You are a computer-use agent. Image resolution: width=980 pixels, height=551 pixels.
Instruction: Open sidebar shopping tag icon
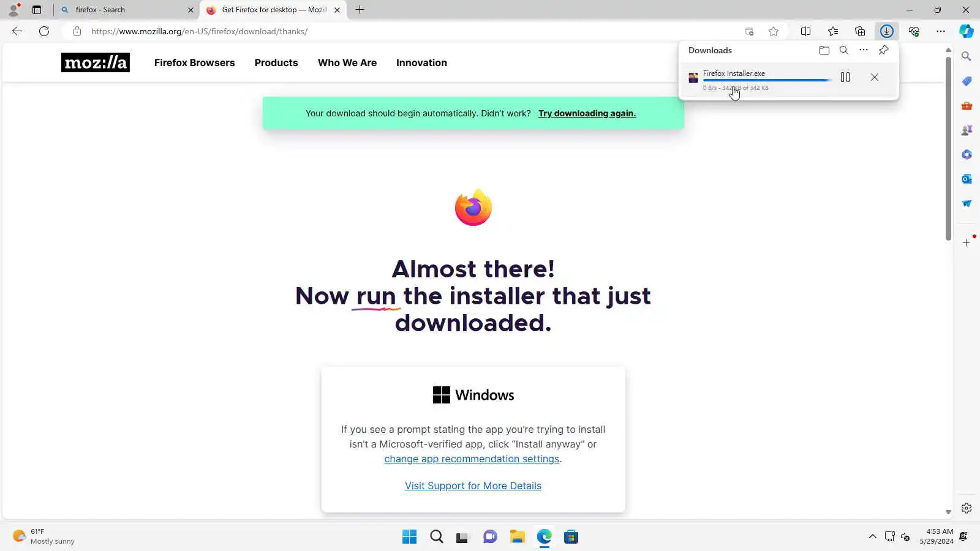click(967, 81)
